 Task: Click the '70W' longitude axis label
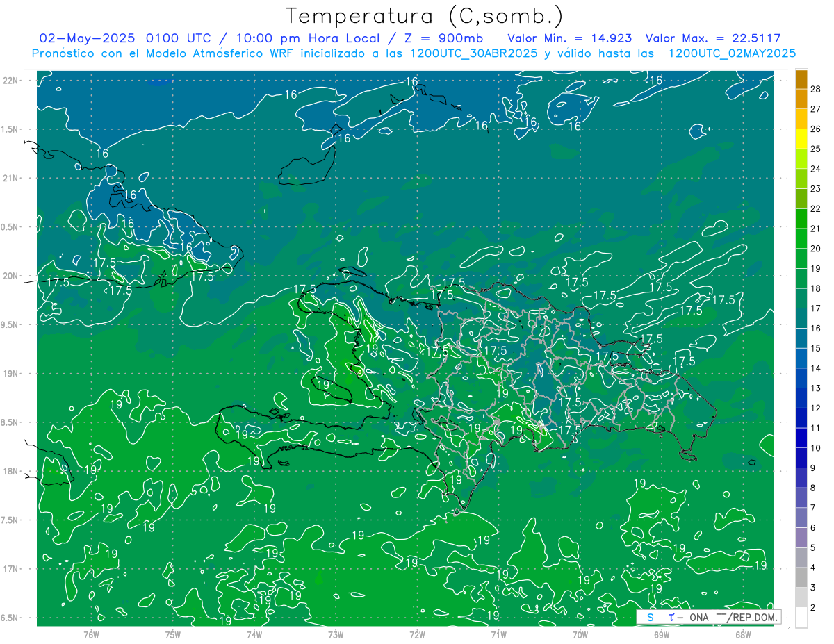pyautogui.click(x=580, y=635)
